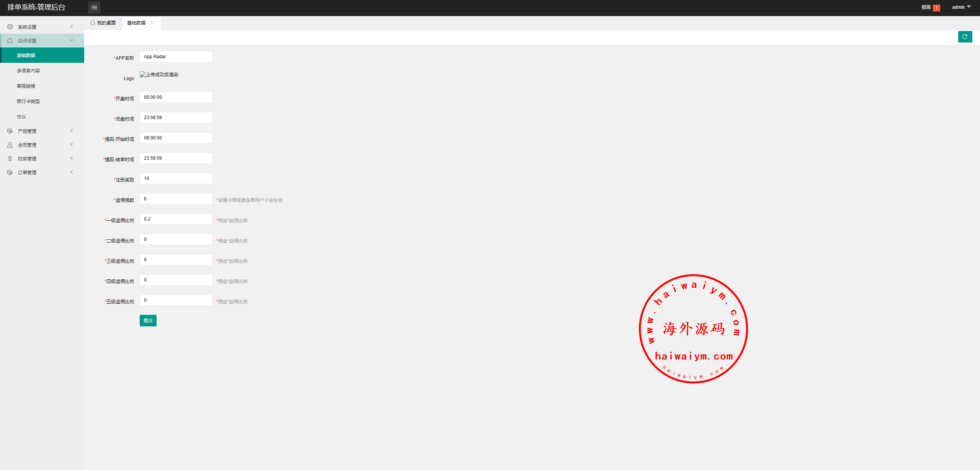Image resolution: width=980 pixels, height=470 pixels.
Task: Expand the 财务管理 menu chevron
Action: point(72,158)
